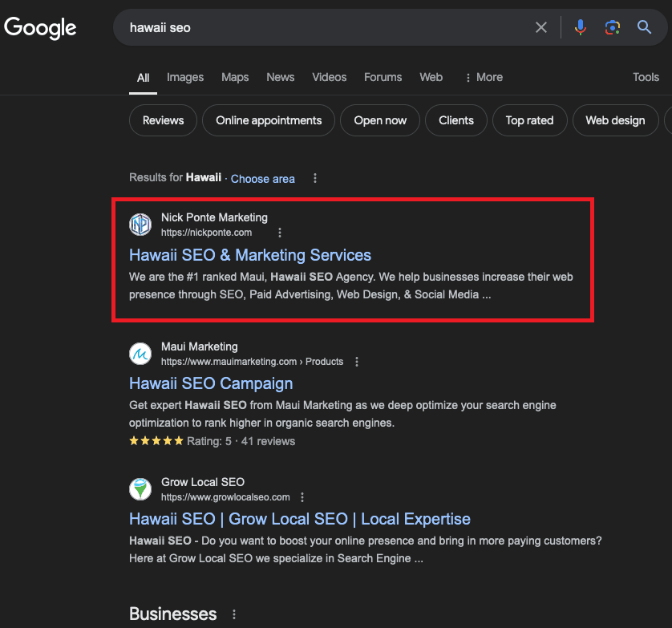The height and width of the screenshot is (628, 672).
Task: Toggle the Open now filter
Action: tap(379, 120)
